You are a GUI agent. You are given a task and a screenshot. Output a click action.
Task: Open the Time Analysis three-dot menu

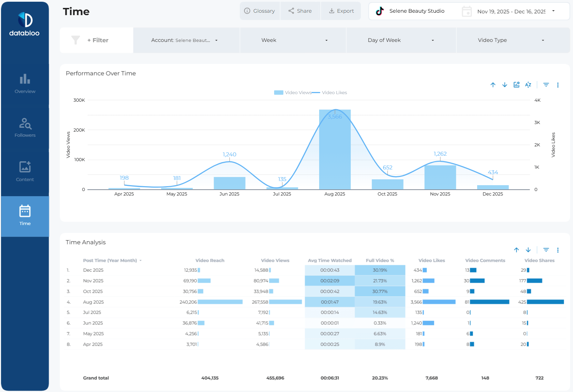point(558,250)
